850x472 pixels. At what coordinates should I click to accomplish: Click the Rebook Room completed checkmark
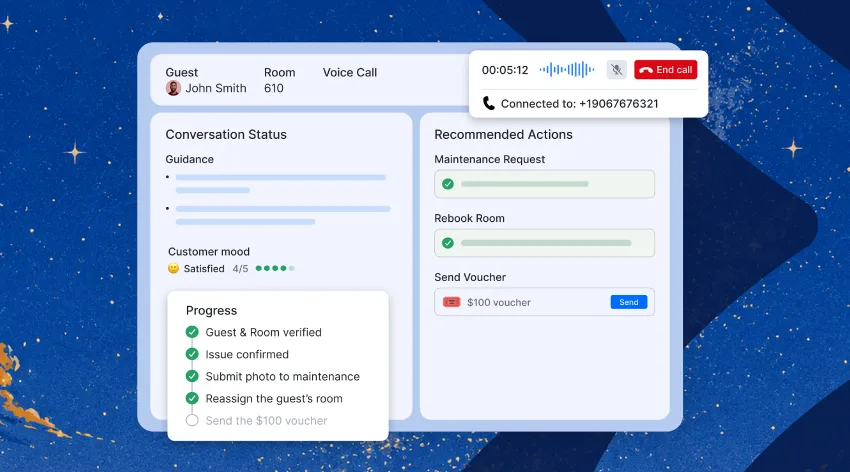(448, 243)
